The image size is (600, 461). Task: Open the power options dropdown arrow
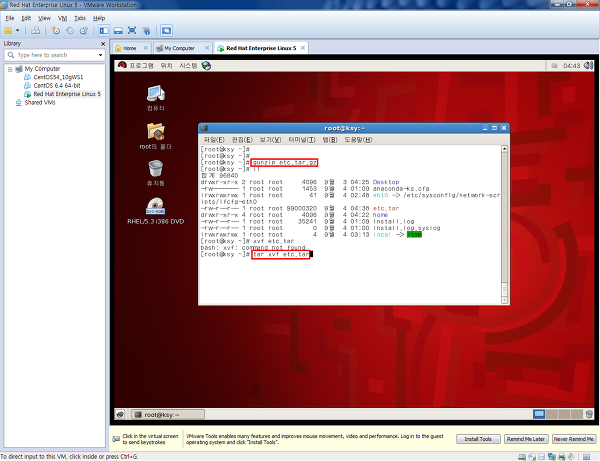tap(18, 31)
